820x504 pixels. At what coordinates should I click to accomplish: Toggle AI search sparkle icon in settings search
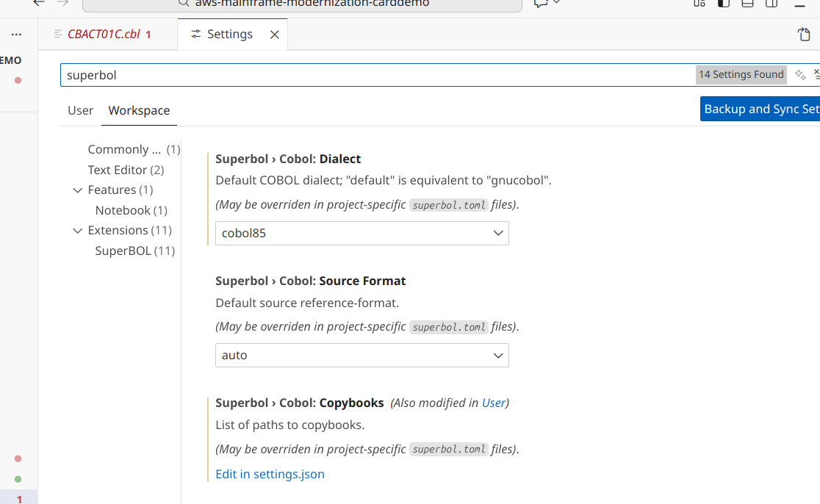(800, 75)
